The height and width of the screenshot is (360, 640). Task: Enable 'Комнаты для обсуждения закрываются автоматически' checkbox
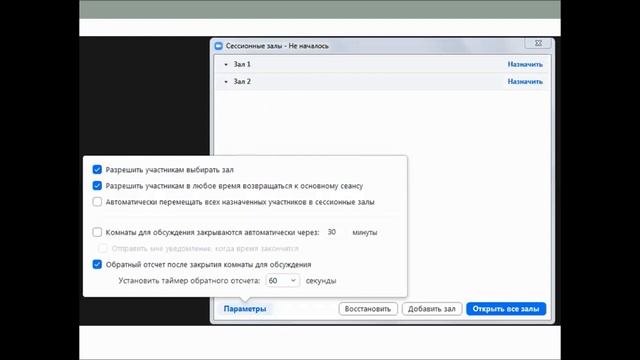pyautogui.click(x=97, y=232)
